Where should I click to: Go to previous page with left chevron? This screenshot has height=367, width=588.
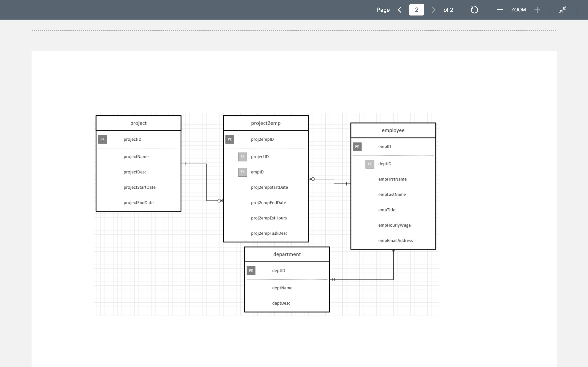pos(400,10)
